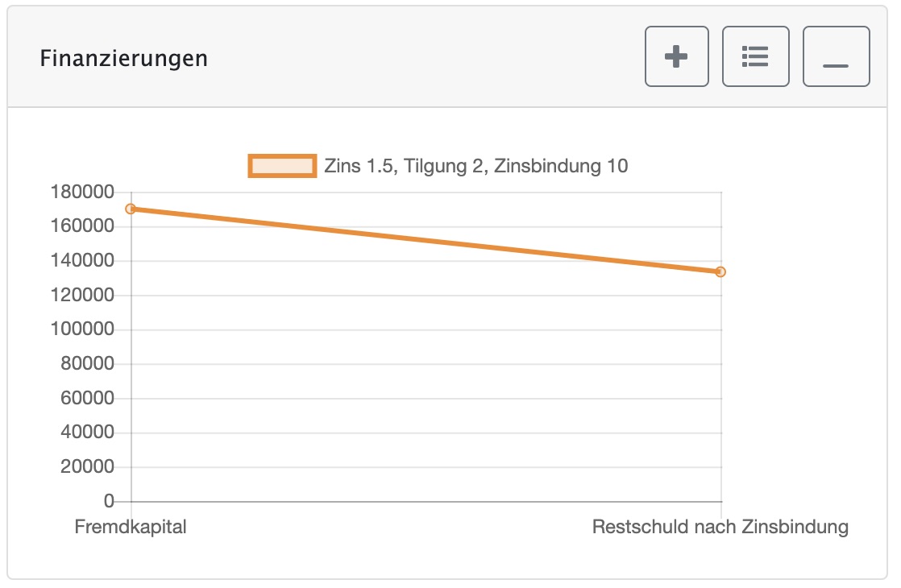901x588 pixels.
Task: Collapse panel with the minus icon
Action: pos(836,56)
